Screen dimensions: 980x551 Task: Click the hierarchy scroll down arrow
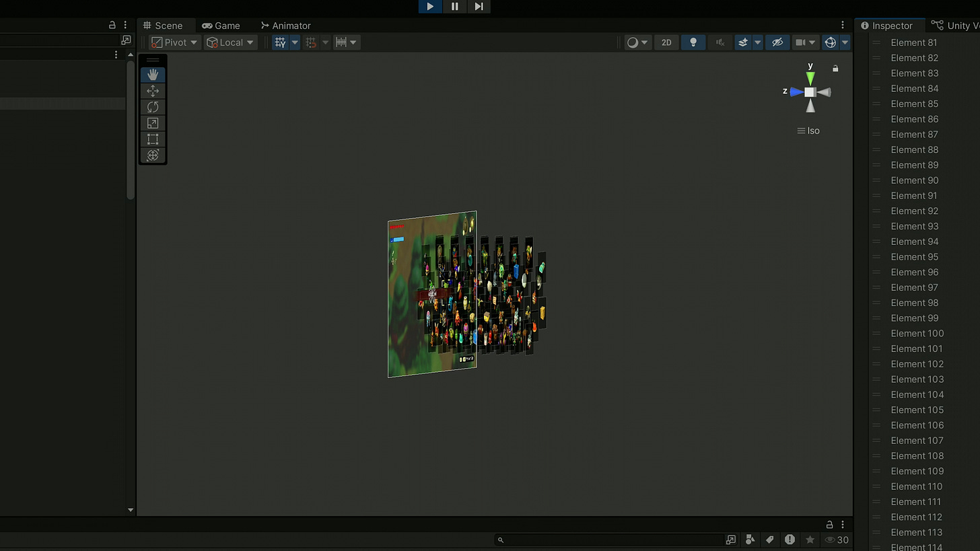tap(131, 510)
